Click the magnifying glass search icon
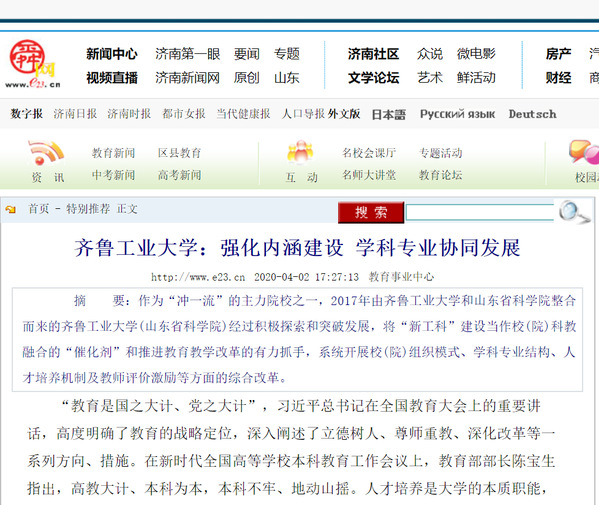The width and height of the screenshot is (599, 505). 574,212
